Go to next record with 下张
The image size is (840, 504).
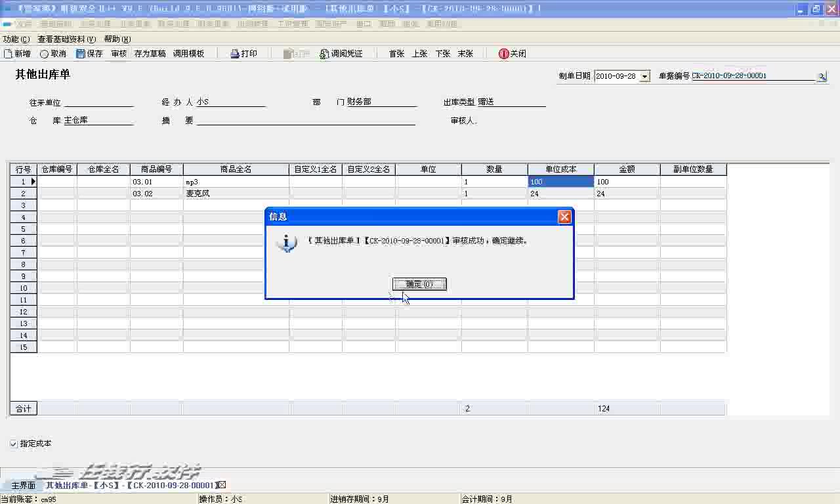click(442, 54)
